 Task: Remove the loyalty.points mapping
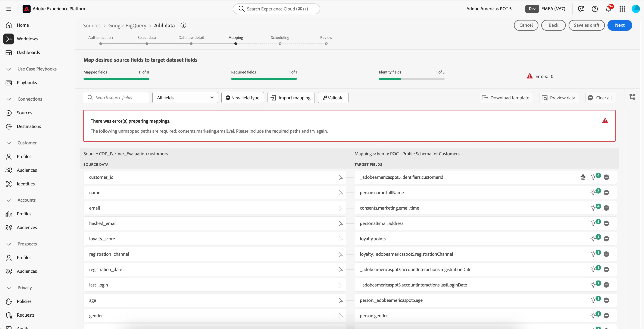pos(606,239)
